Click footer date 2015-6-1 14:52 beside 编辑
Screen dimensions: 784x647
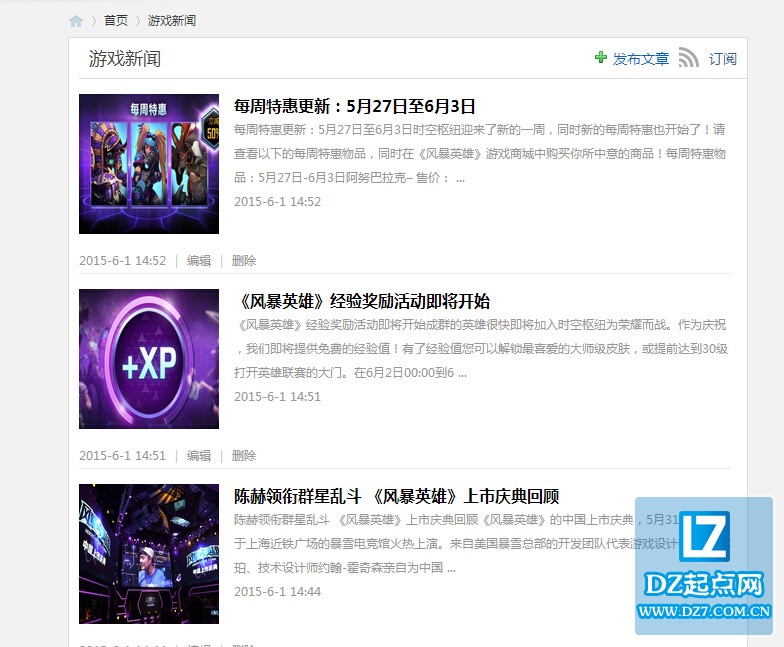point(122,260)
